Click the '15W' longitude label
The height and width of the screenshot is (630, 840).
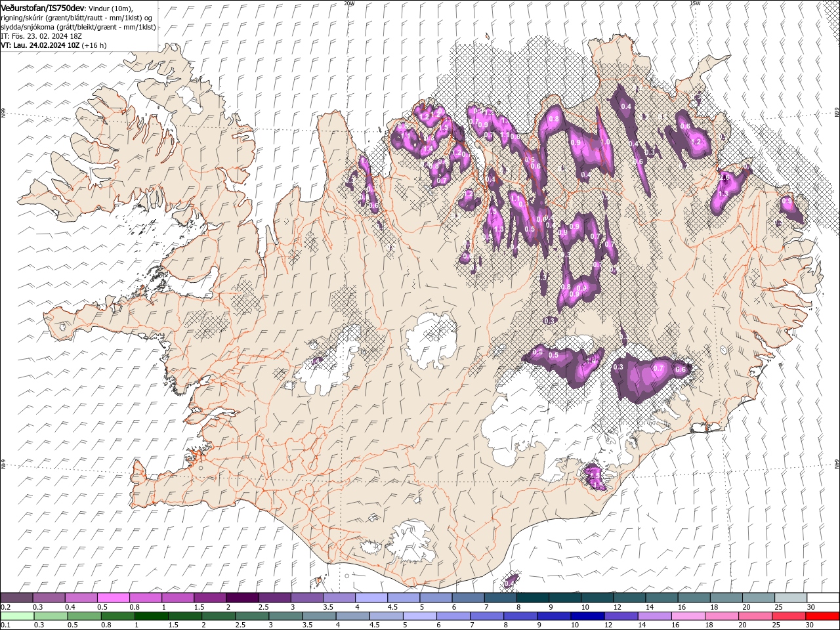point(695,3)
